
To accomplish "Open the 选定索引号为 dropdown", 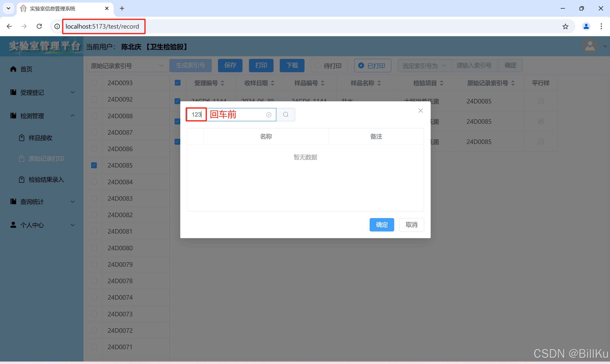I will click(425, 66).
